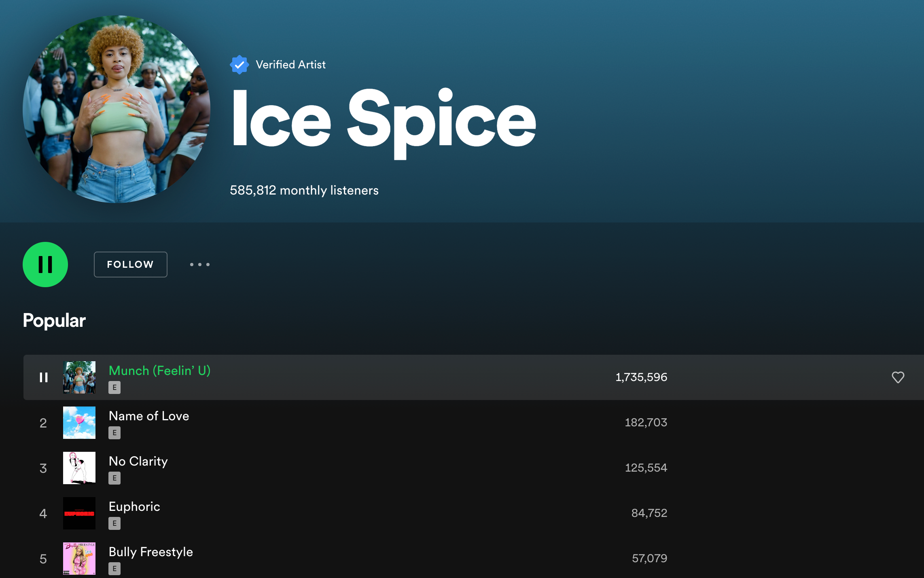This screenshot has height=578, width=924.
Task: Click the Verified Artist label
Action: (x=290, y=65)
